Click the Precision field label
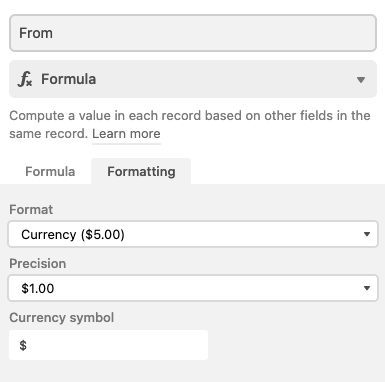Viewport: 385px width, 382px height. (x=38, y=264)
